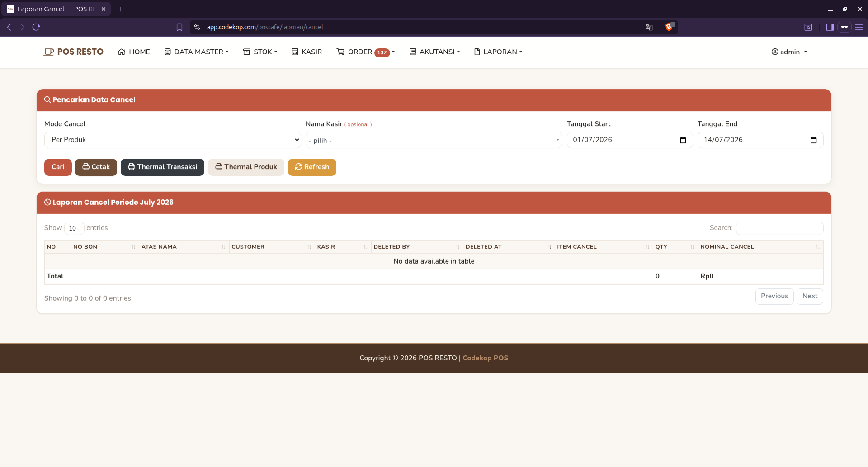Click the Thermal Produk button
The image size is (868, 467).
[246, 167]
